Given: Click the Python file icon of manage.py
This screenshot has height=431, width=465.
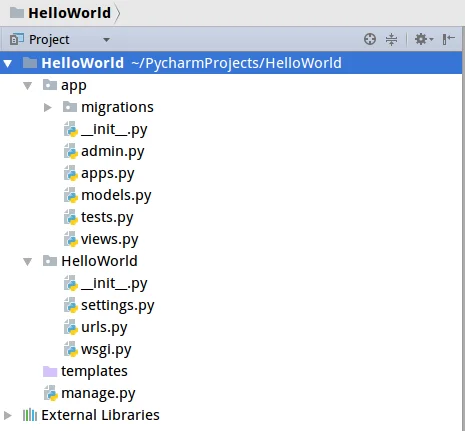Looking at the screenshot, I should click(x=51, y=393).
